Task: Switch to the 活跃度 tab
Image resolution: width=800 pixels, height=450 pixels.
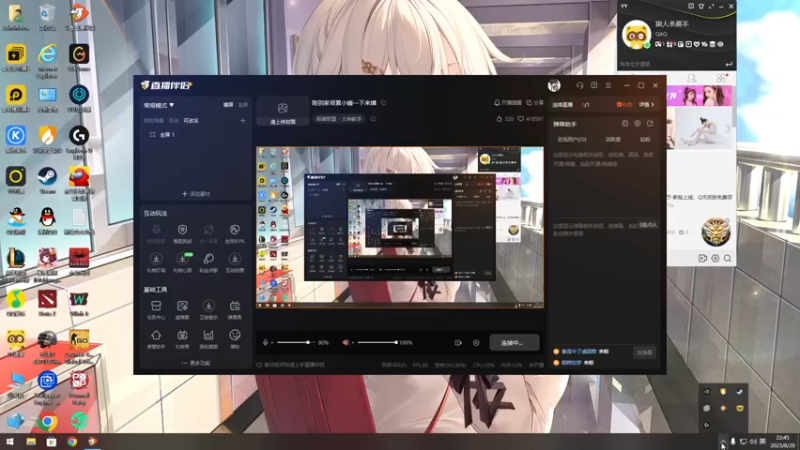Action: pos(613,139)
